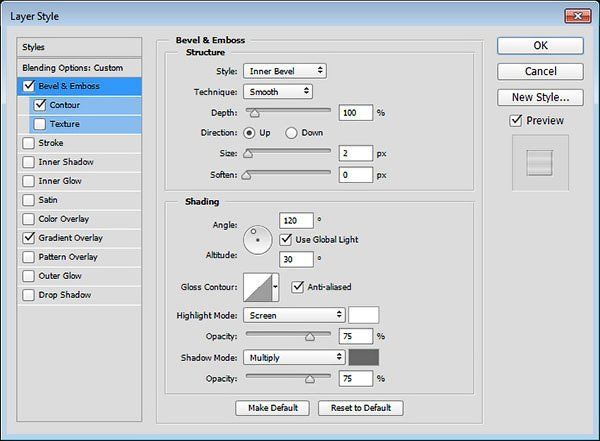Click the Highlight Opacity field showing 75
600x441 pixels.
tap(355, 336)
